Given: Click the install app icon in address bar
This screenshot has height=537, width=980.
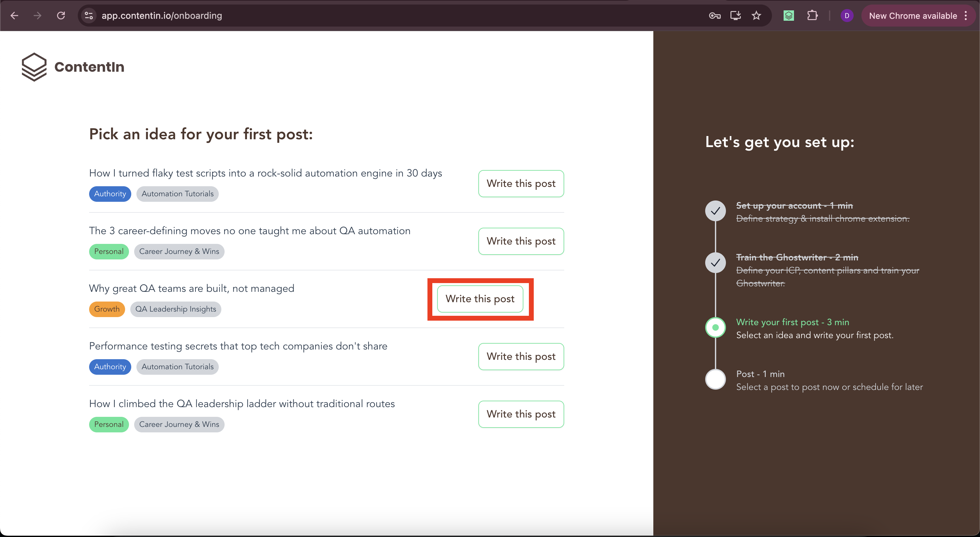Looking at the screenshot, I should (735, 16).
